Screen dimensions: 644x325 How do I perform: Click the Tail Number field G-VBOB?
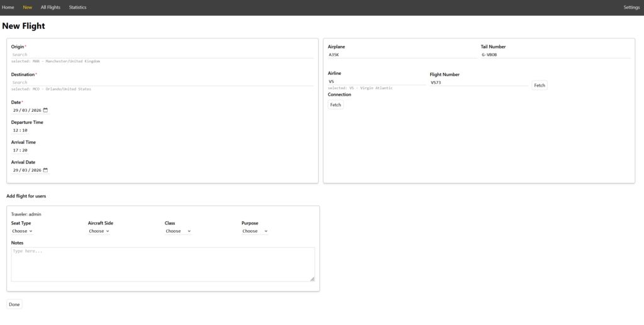point(556,55)
